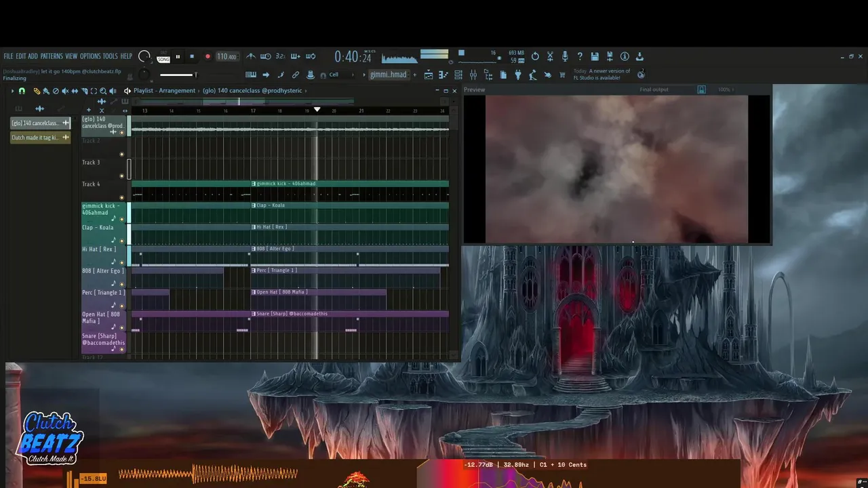This screenshot has width=868, height=488.
Task: Select 'Clutch made it tag' clip in picker
Action: (41, 138)
